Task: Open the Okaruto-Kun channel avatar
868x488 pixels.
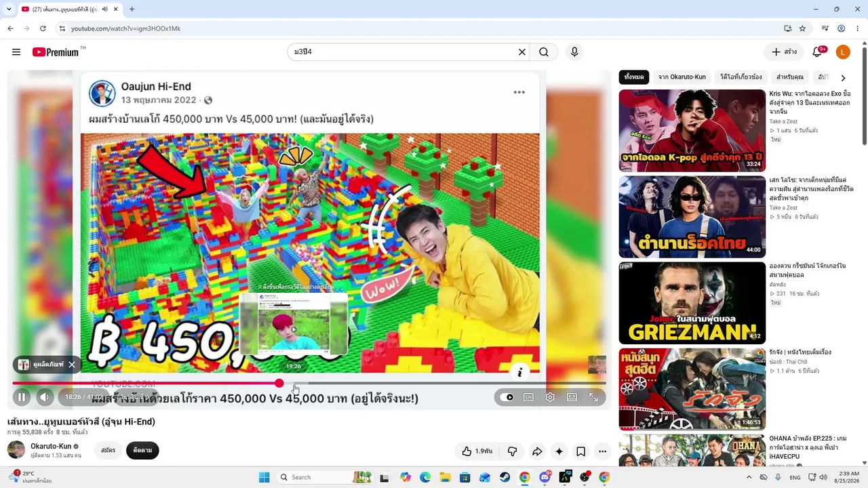Action: [16, 449]
